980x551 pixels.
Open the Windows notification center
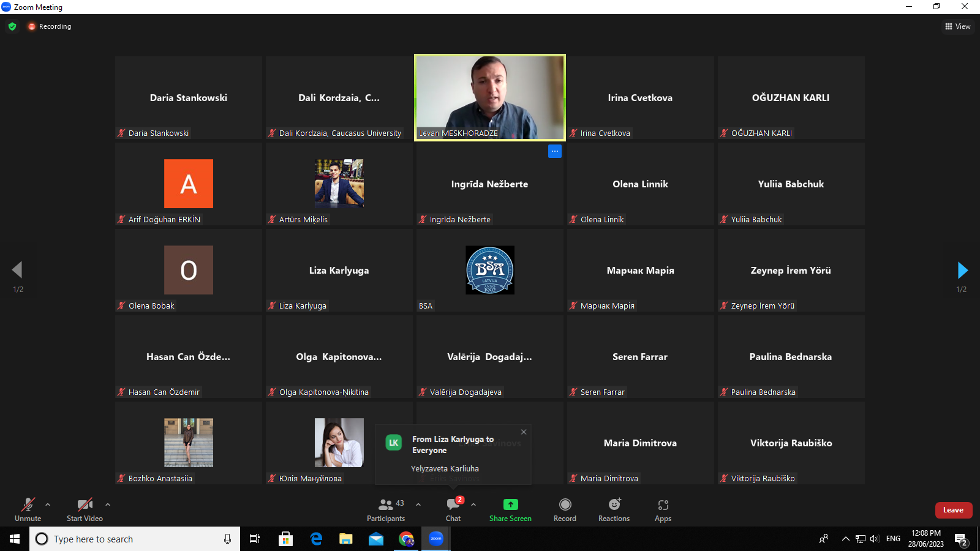962,539
